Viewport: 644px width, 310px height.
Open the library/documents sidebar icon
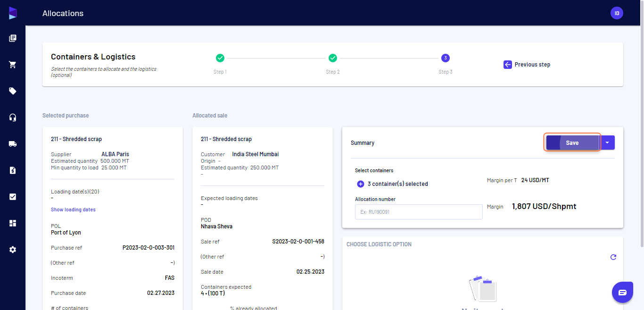[13, 38]
